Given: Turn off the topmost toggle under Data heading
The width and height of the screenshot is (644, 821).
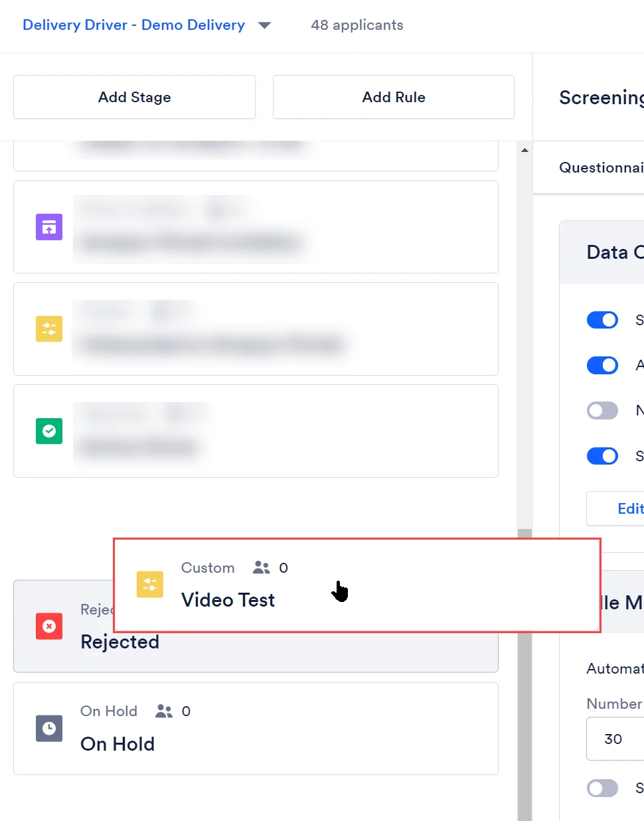Looking at the screenshot, I should point(602,320).
